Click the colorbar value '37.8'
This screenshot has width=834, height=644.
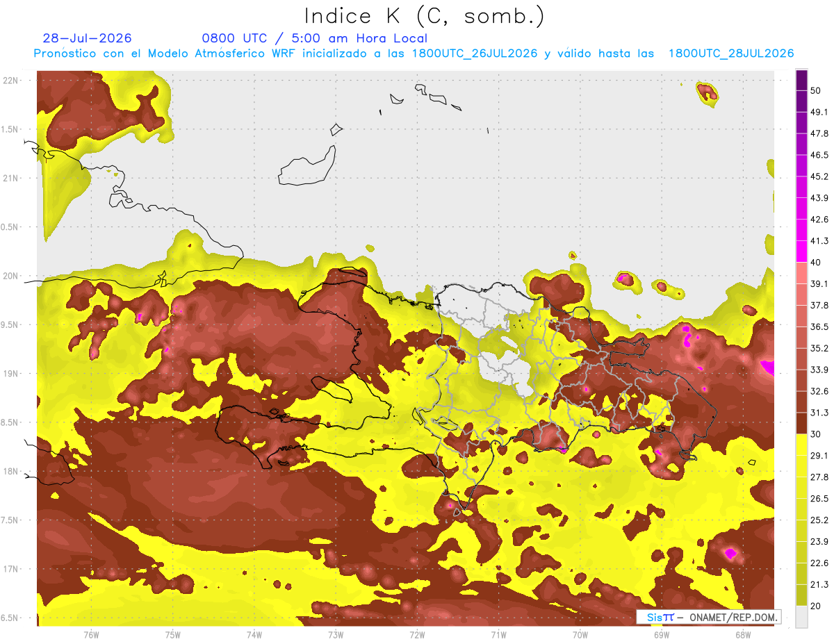(819, 305)
